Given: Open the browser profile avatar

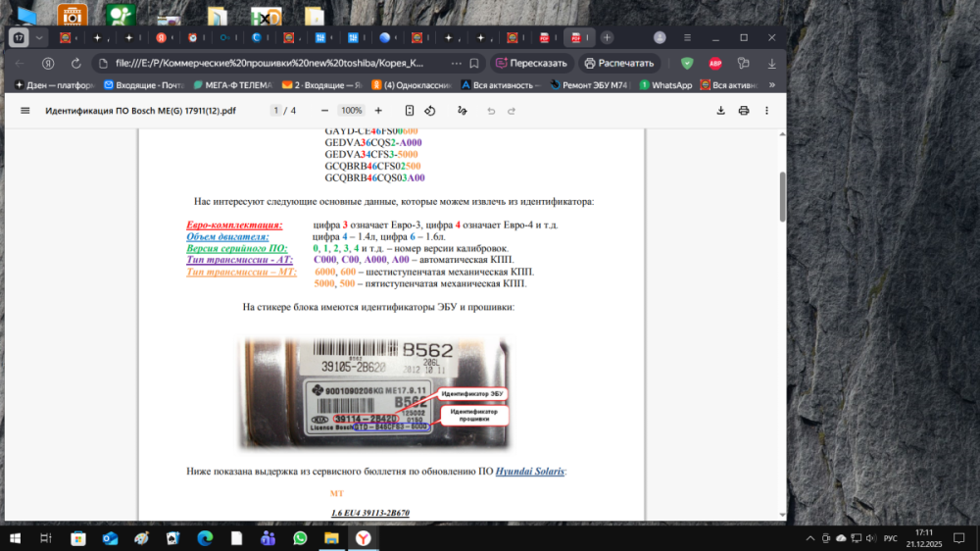Looking at the screenshot, I should coord(660,37).
